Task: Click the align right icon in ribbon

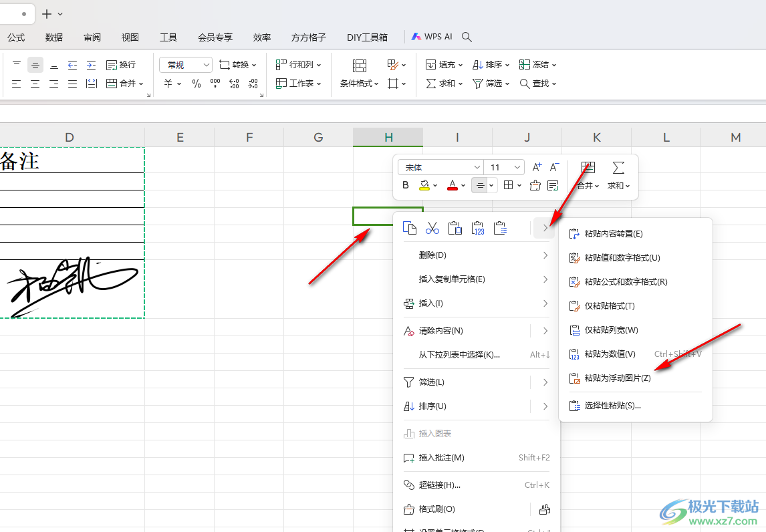Action: tap(53, 84)
